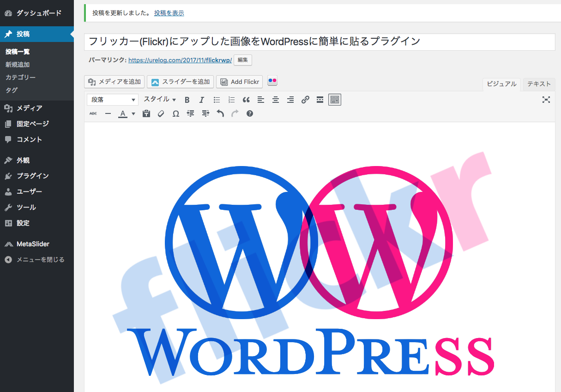Insert a horizontal line
This screenshot has height=392, width=561.
click(108, 113)
